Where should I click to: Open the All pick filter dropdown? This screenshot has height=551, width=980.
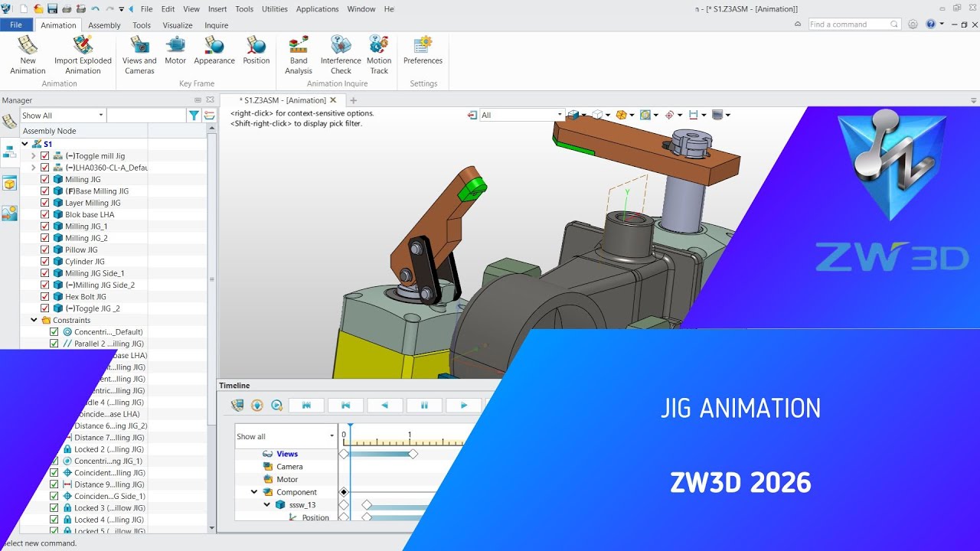click(x=521, y=115)
